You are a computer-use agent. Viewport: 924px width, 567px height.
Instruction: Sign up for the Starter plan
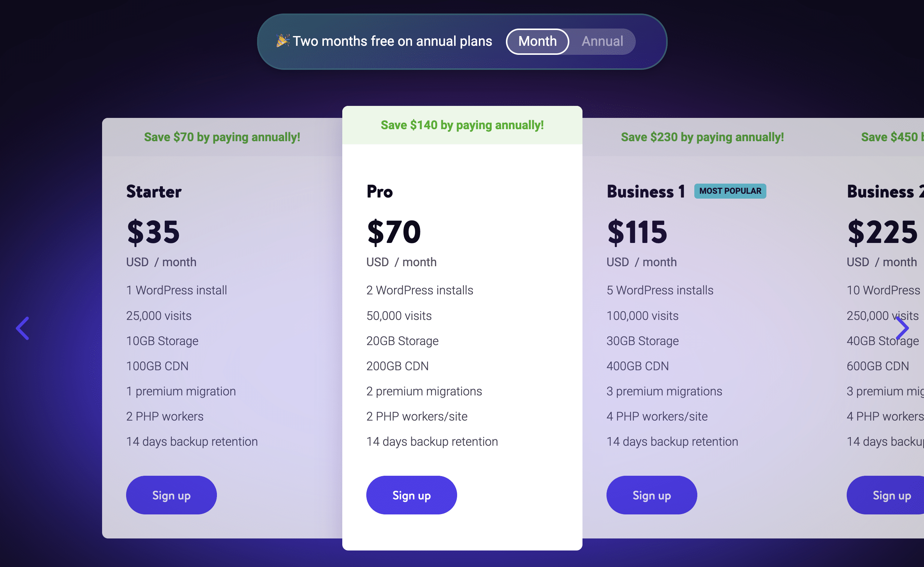point(172,495)
